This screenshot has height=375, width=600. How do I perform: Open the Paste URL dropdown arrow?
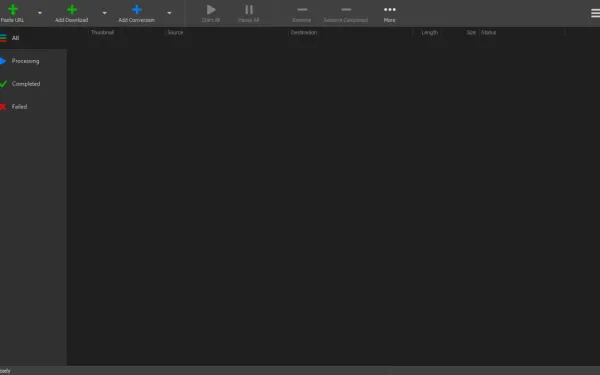click(40, 13)
